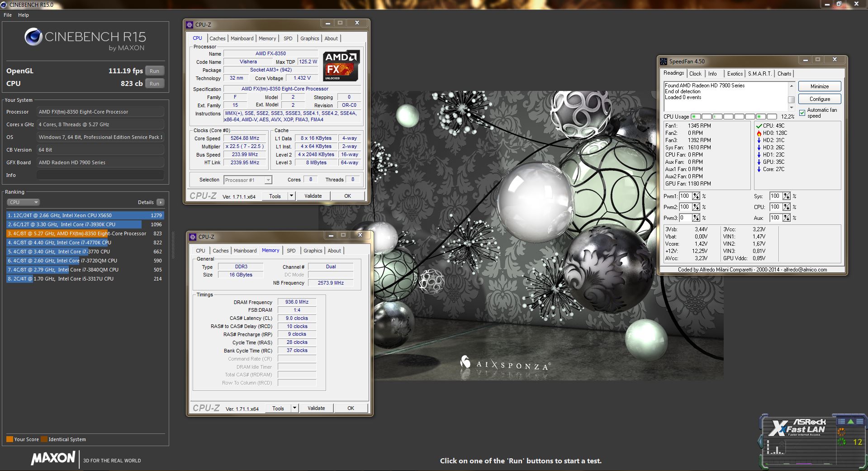Click the Cinebench R15 sphere logo
868x471 pixels.
pos(33,37)
